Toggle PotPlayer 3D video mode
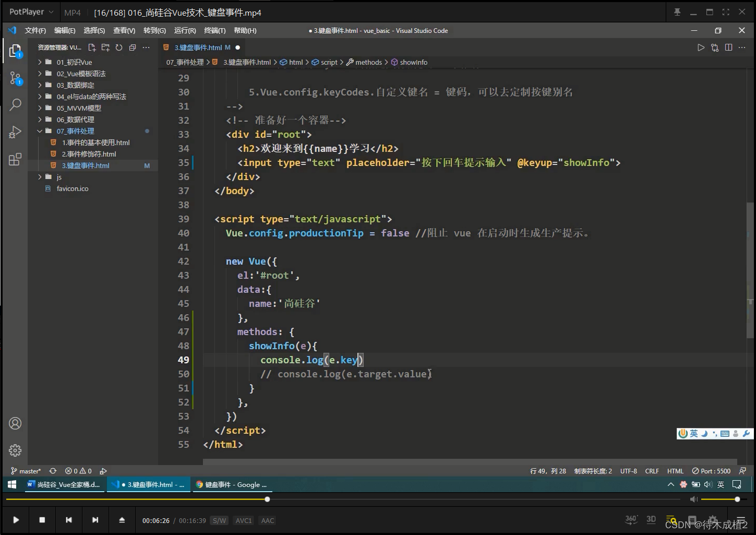Viewport: 756px width, 535px height. click(x=651, y=519)
